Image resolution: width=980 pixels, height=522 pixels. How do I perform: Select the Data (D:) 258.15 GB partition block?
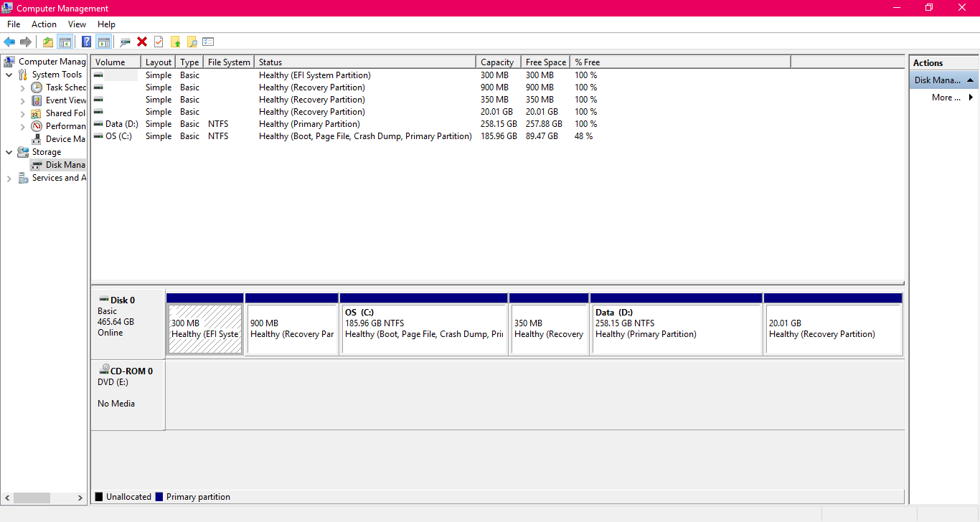pyautogui.click(x=676, y=323)
